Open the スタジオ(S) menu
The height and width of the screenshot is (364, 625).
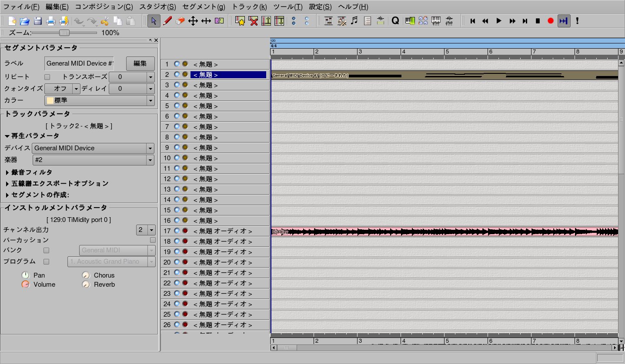[x=158, y=7]
